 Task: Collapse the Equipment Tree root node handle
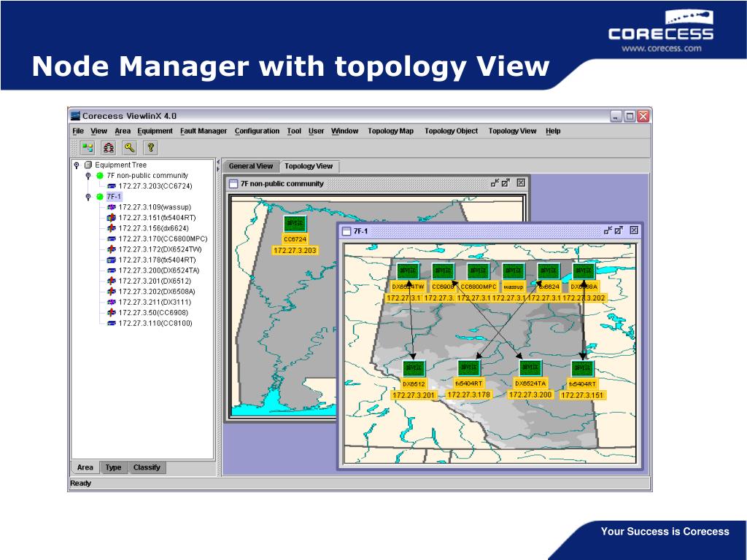pyautogui.click(x=76, y=166)
